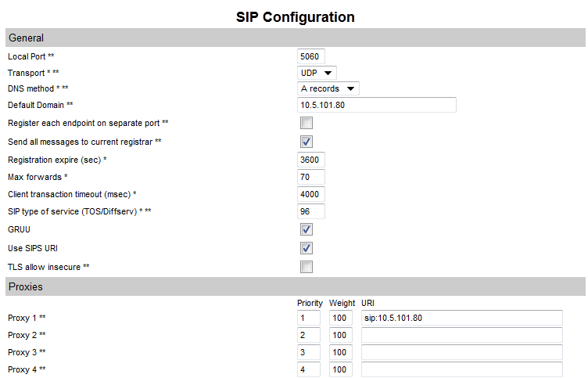This screenshot has height=378, width=588.
Task: Select Client transaction timeout field
Action: click(310, 194)
